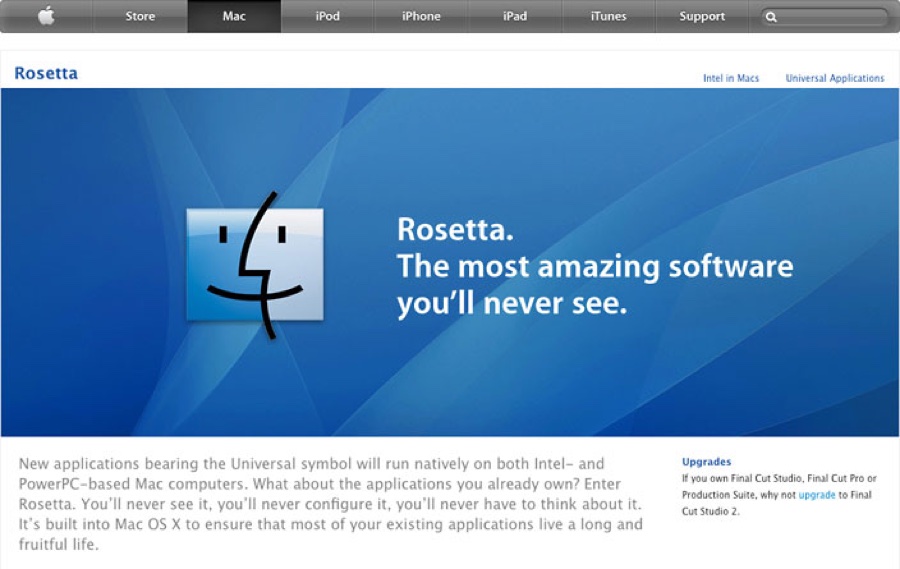
Task: Click the banner word "Rosetta."
Action: point(455,229)
